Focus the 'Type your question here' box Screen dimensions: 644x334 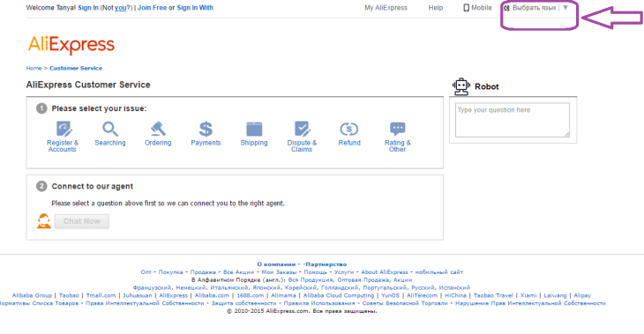click(x=513, y=120)
